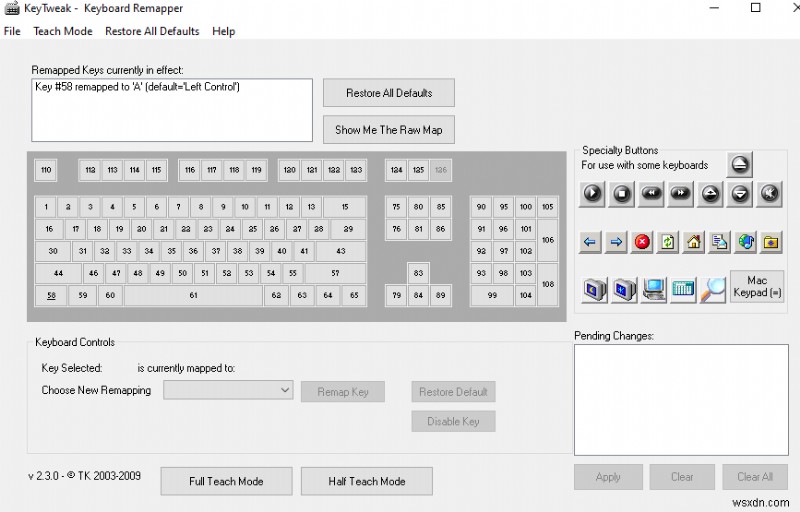The image size is (800, 512).
Task: Select the Sleep monitor with moon icon
Action: click(594, 290)
